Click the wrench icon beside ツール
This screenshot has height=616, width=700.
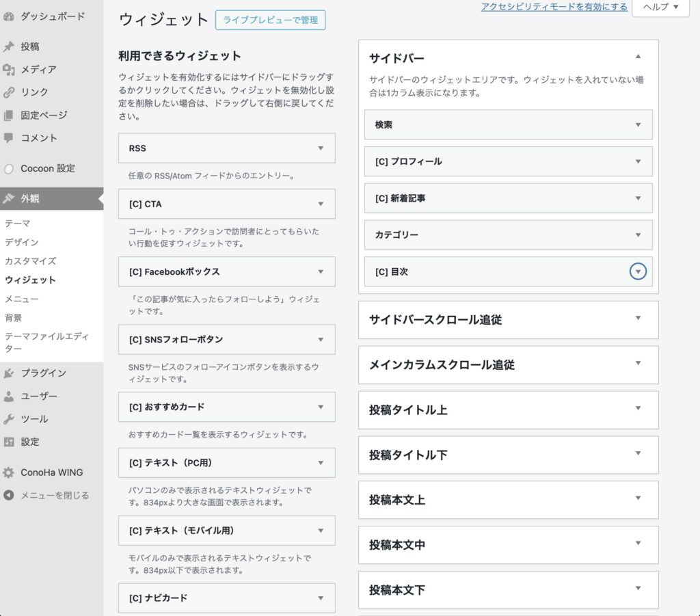[9, 419]
